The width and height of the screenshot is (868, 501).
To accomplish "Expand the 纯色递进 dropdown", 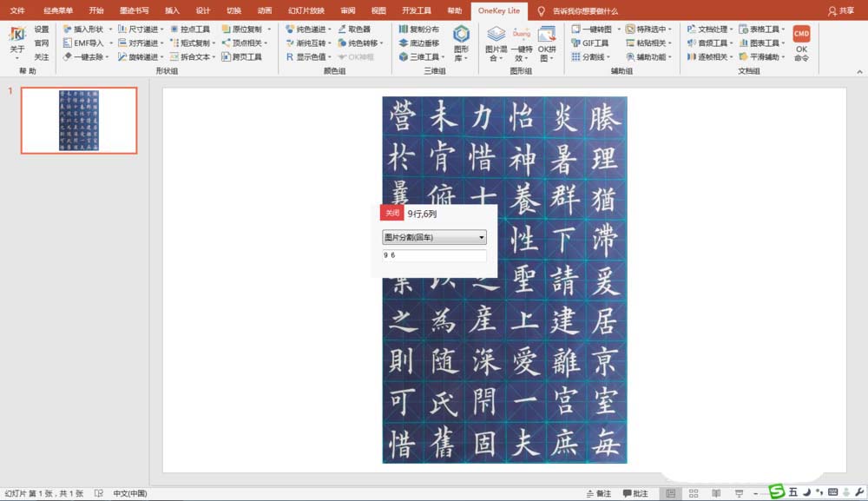I will click(x=329, y=29).
